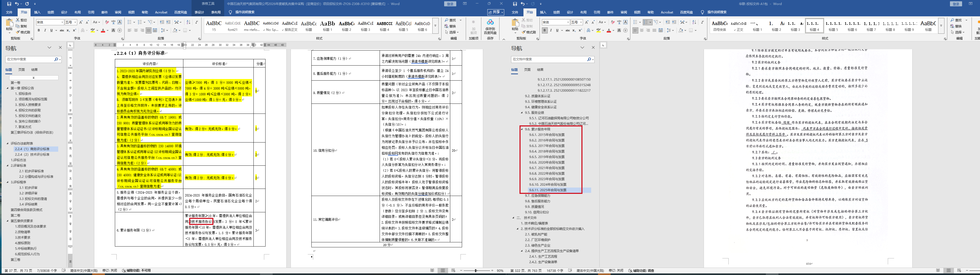
Task: Toggle justify alignment in left Word window
Action: click(148, 31)
